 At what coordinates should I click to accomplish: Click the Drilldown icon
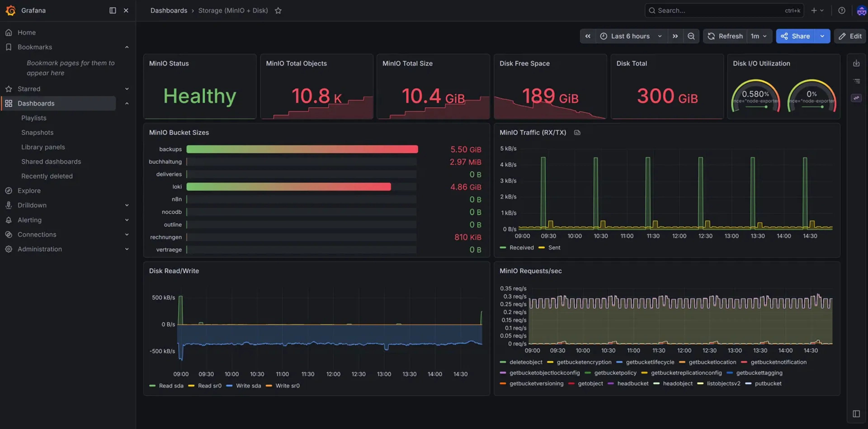[9, 205]
